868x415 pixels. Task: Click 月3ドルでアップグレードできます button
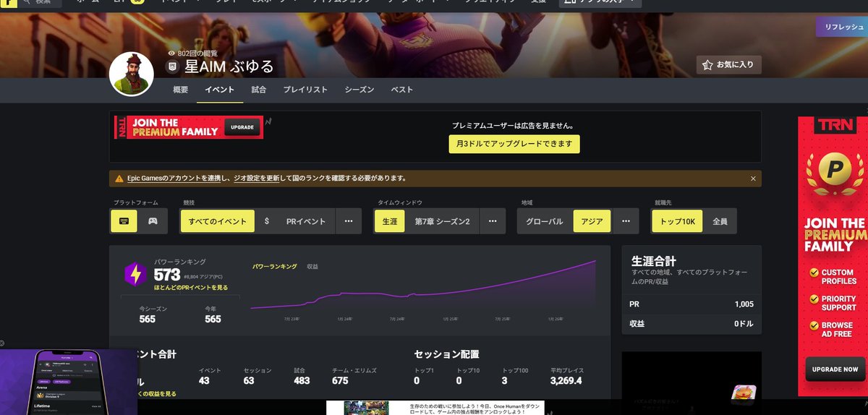pos(514,144)
